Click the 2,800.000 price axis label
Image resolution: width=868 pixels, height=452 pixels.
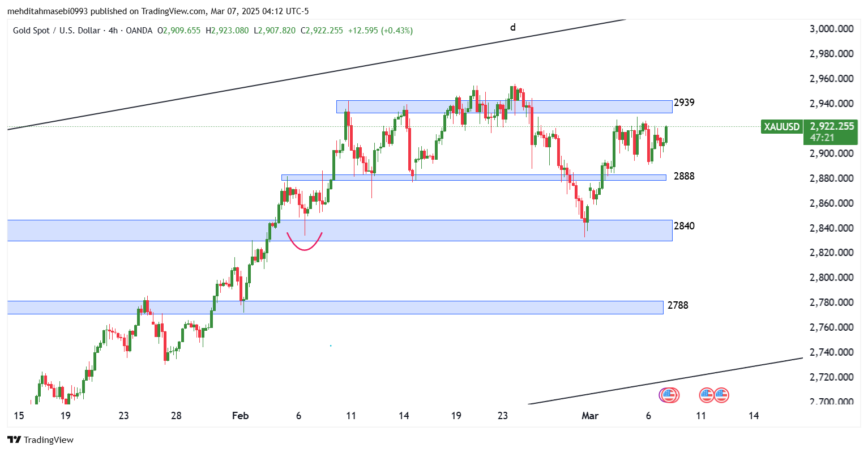point(831,278)
